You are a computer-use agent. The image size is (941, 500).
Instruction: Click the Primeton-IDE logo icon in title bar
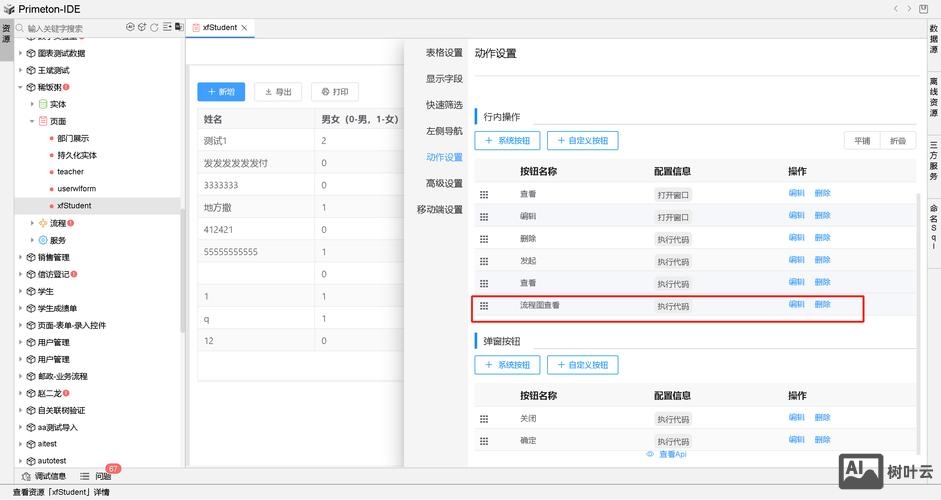coord(8,9)
